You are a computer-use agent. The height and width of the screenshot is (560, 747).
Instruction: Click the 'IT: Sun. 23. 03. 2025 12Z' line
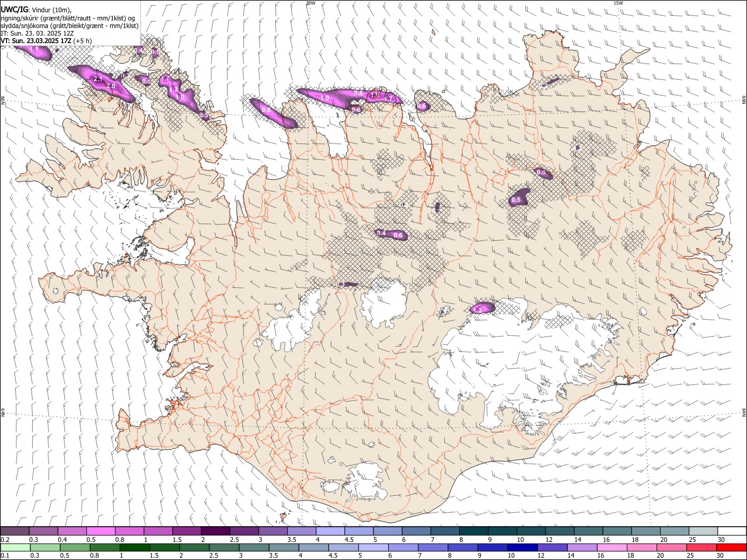(37, 33)
